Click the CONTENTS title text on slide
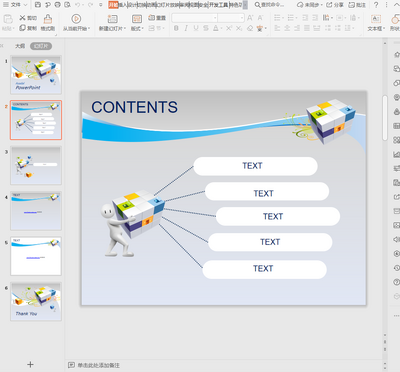The width and height of the screenshot is (400, 372). click(134, 107)
